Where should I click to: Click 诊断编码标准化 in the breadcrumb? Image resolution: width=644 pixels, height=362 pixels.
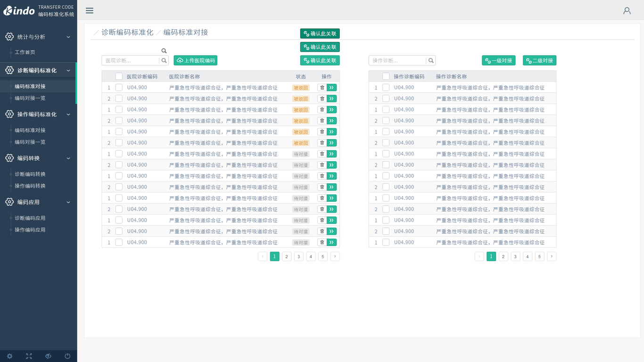point(127,32)
